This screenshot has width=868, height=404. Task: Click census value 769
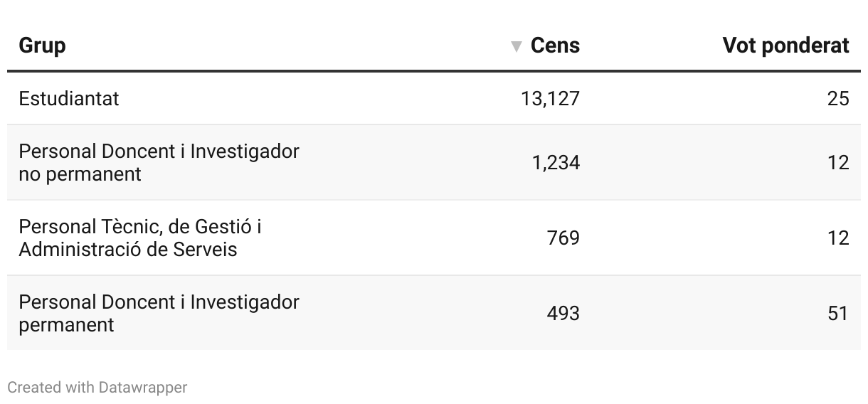coord(563,238)
